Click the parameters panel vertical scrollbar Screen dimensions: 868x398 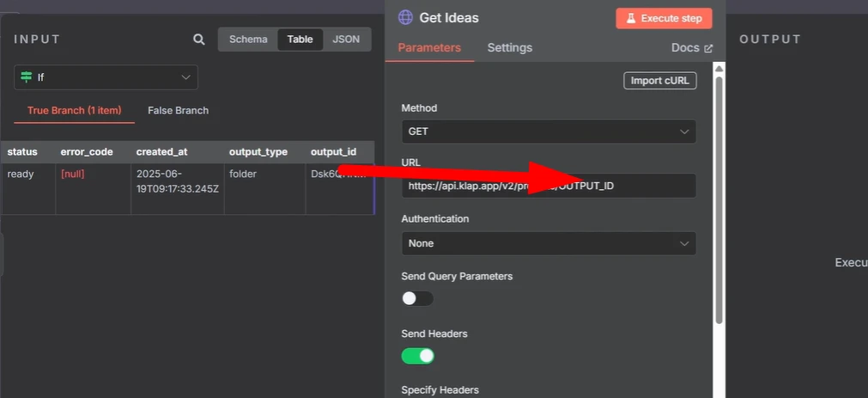coord(719,199)
